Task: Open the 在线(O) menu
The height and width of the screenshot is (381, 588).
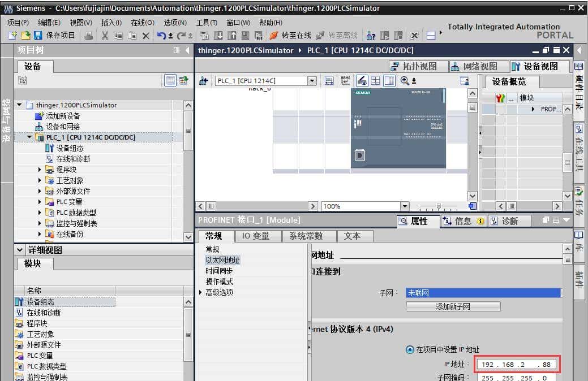Action: tap(142, 23)
